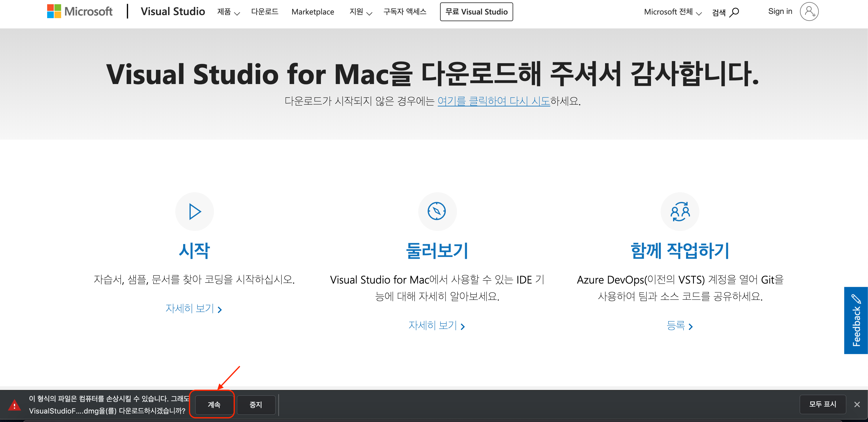Open the Feedback side tab
This screenshot has height=422, width=868.
coord(856,320)
